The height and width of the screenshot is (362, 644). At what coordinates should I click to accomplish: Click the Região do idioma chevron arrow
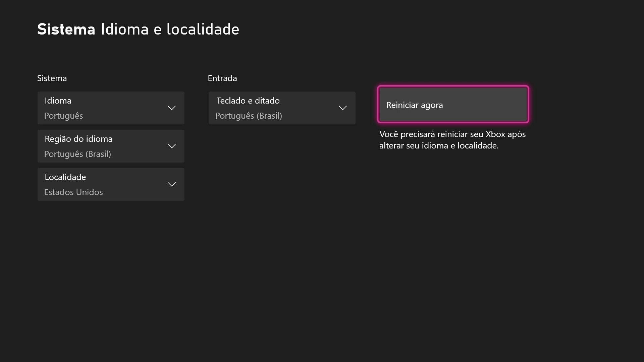coord(172,146)
